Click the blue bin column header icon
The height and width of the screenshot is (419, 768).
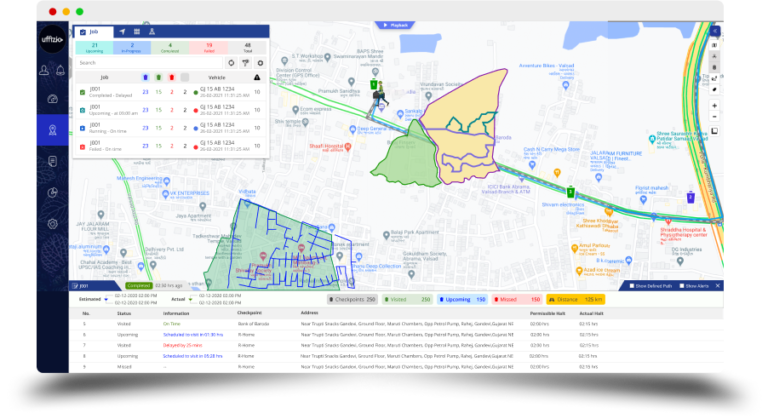[145, 77]
